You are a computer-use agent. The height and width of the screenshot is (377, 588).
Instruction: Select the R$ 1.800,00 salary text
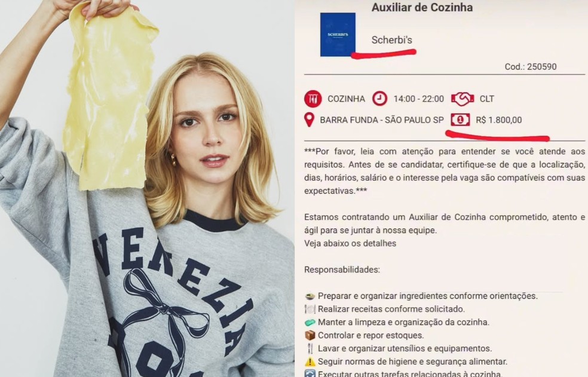(x=499, y=120)
